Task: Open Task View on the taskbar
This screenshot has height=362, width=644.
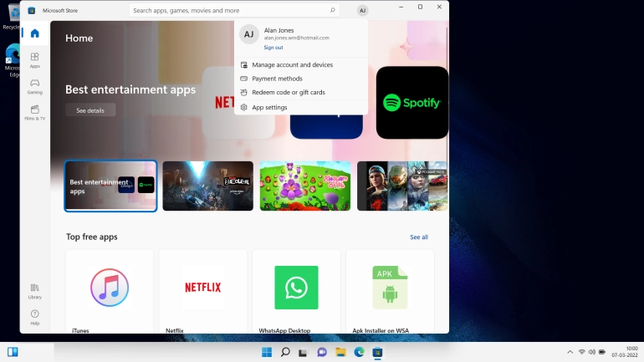Action: pos(303,352)
